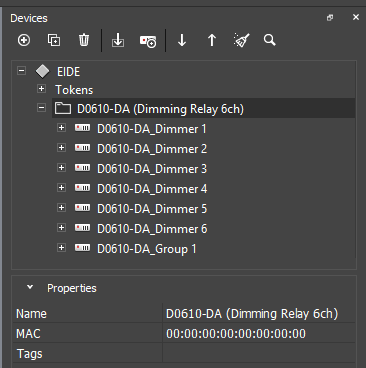
Task: Click the Add device module icon
Action: 148,41
